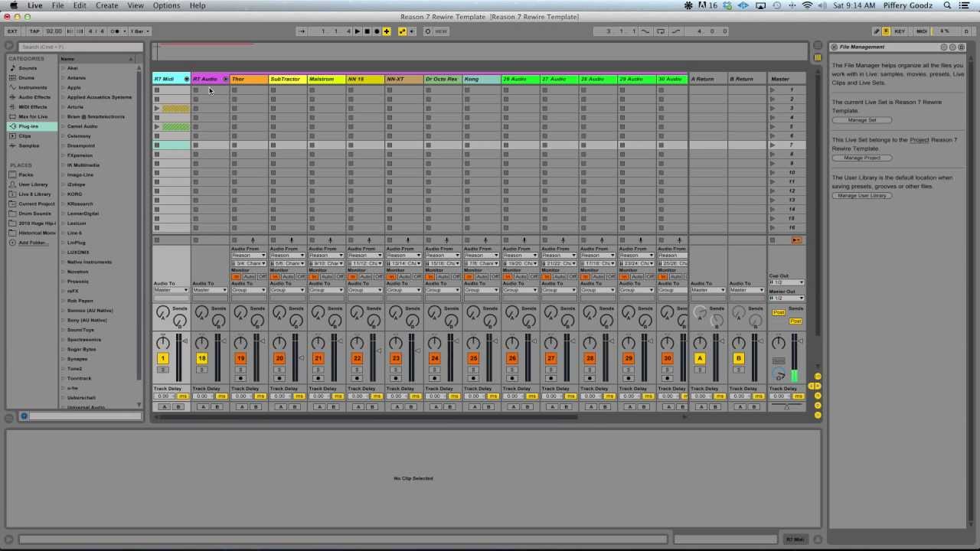This screenshot has width=980, height=551.
Task: Open the Create menu
Action: pyautogui.click(x=106, y=5)
